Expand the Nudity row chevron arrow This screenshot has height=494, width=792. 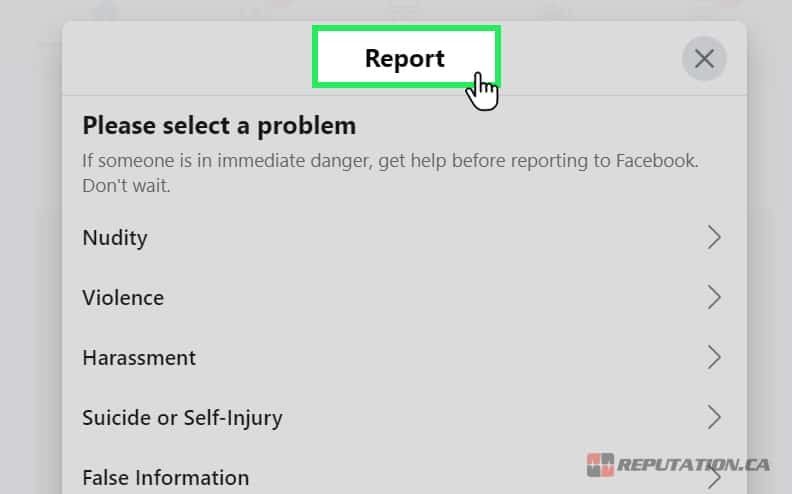coord(714,237)
